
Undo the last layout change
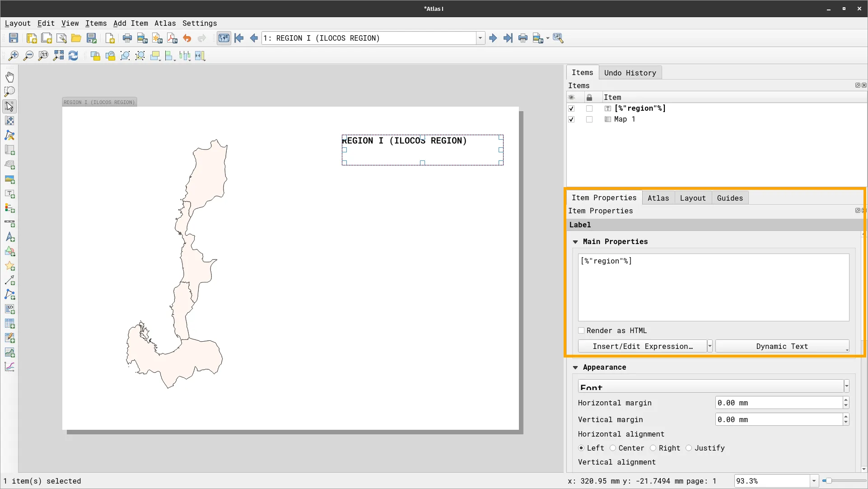pyautogui.click(x=187, y=38)
